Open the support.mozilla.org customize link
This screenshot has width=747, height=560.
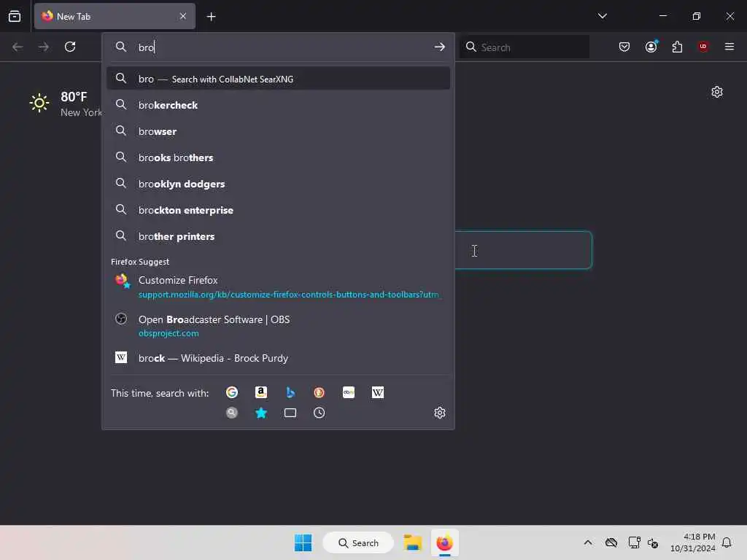click(289, 295)
